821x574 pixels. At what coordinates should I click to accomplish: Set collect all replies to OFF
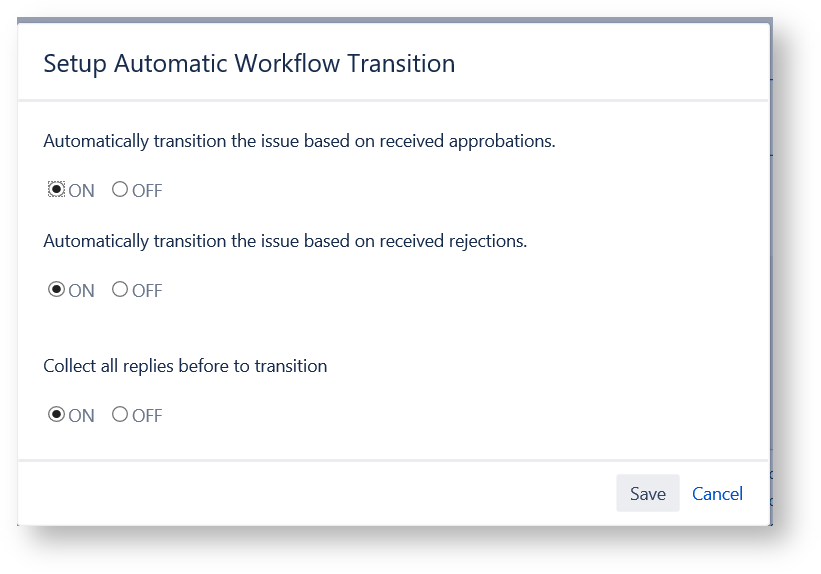coord(120,415)
